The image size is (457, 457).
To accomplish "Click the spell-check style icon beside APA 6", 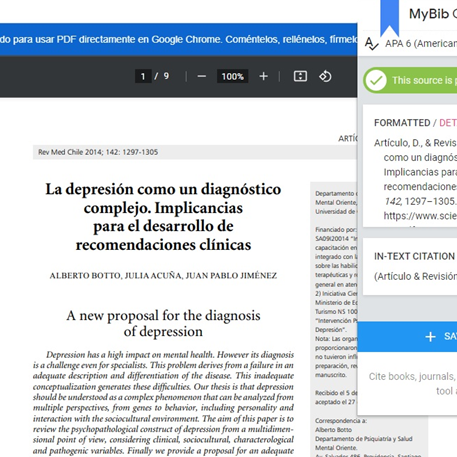I will coord(371,44).
